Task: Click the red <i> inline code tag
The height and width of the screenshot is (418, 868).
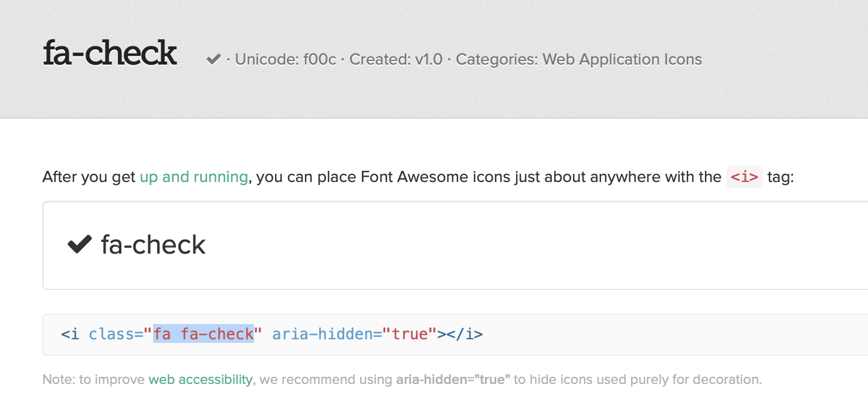Action: click(x=744, y=177)
